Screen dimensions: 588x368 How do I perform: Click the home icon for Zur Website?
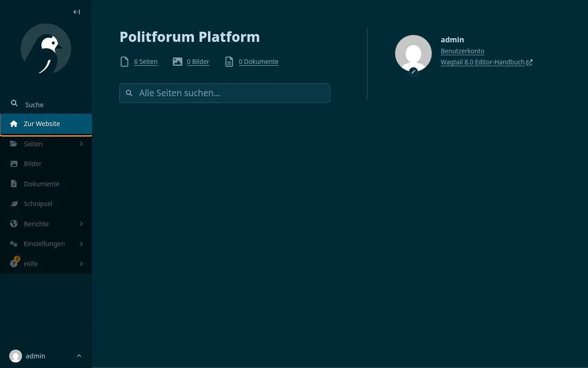[x=14, y=124]
